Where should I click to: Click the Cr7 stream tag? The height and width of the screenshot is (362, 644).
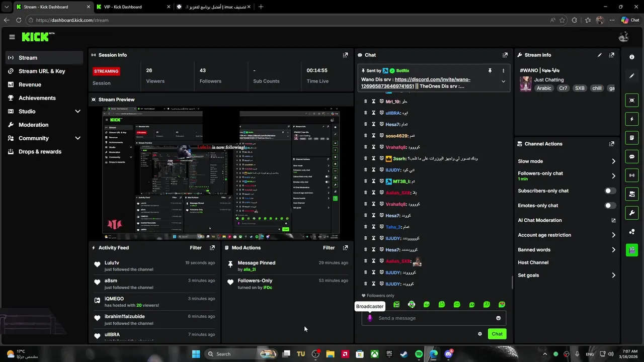click(563, 88)
